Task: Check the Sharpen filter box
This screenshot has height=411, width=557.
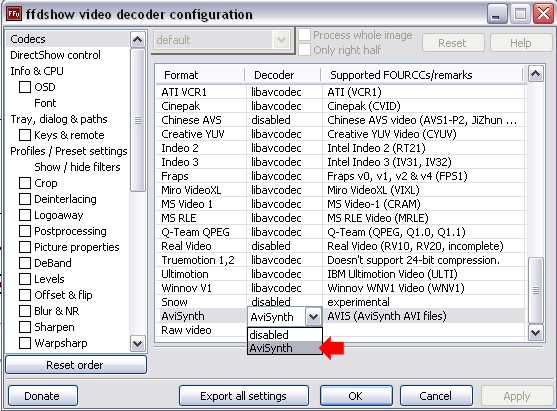Action: (x=25, y=327)
